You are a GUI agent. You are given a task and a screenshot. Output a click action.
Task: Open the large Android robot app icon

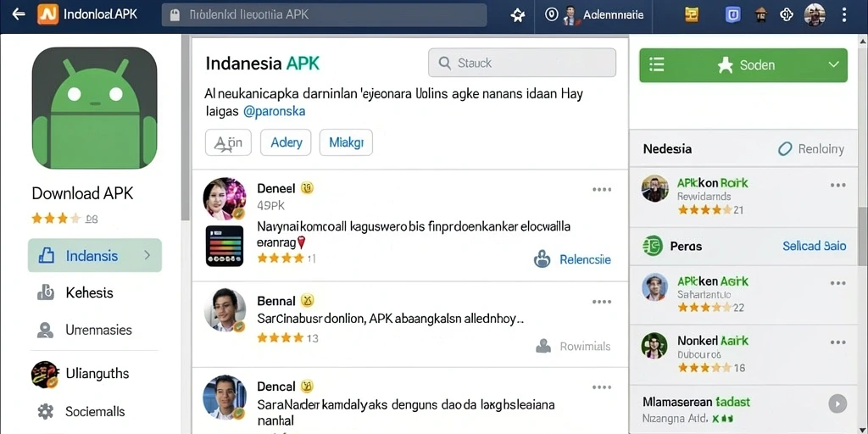tap(94, 108)
